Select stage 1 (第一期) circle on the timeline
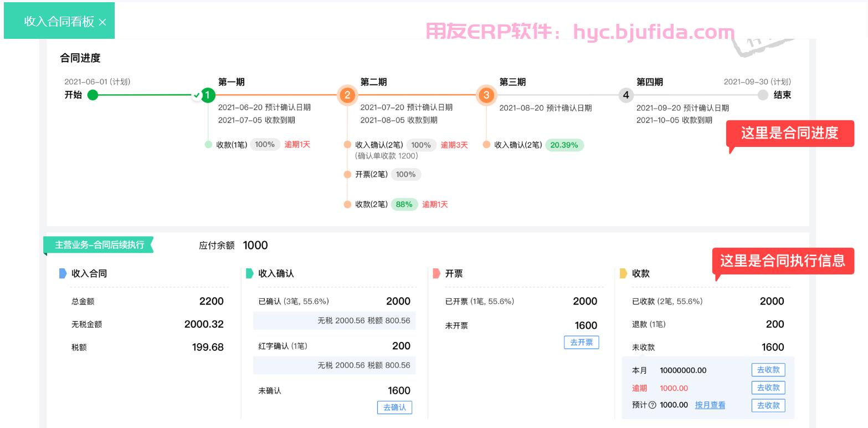Screen dimensions: 868x428 [x=208, y=95]
